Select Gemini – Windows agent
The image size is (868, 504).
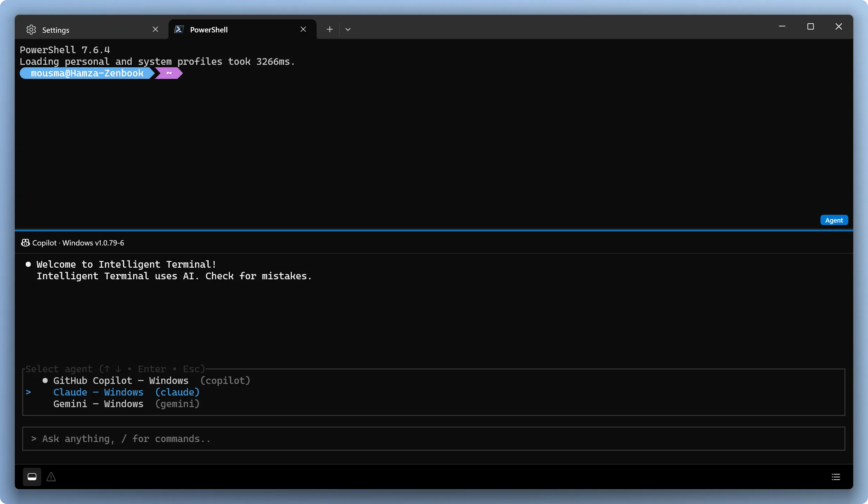126,404
